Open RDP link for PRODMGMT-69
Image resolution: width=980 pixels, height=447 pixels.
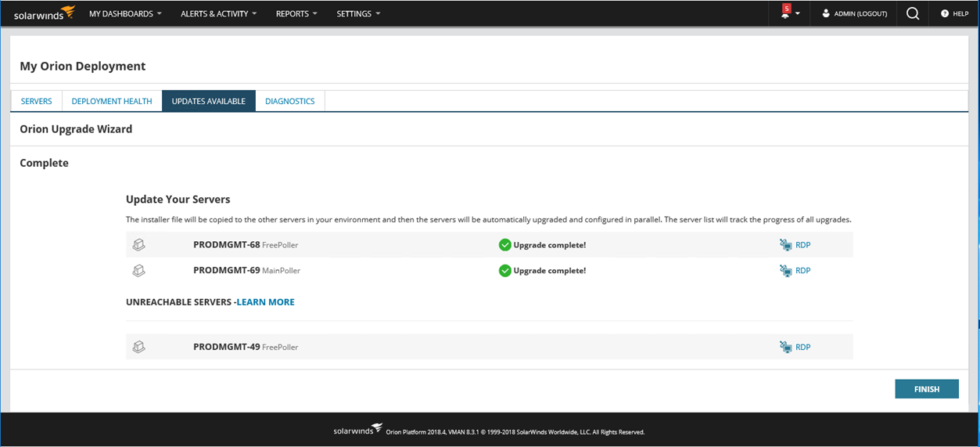point(802,270)
